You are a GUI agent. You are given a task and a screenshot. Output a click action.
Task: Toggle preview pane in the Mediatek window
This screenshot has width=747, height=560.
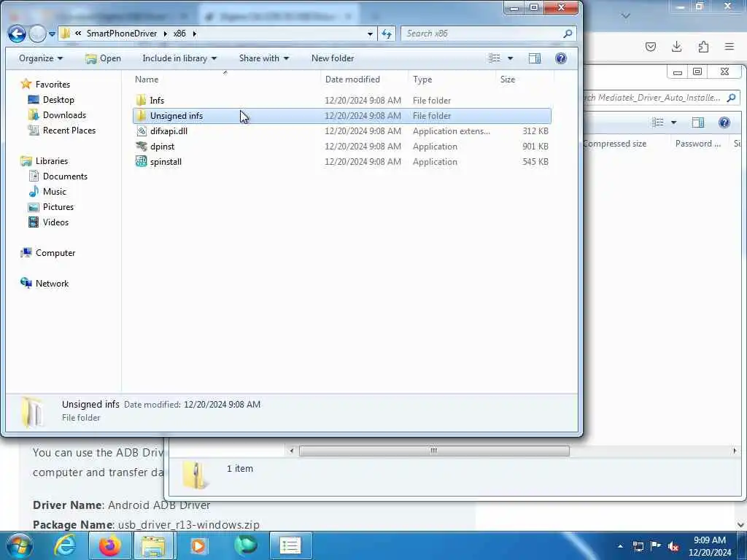pyautogui.click(x=698, y=122)
